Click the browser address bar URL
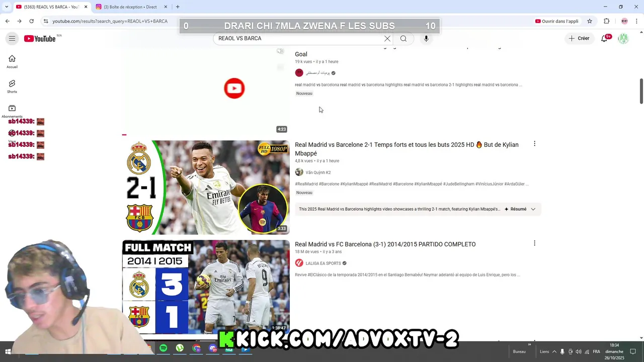644x362 pixels. pyautogui.click(x=110, y=21)
